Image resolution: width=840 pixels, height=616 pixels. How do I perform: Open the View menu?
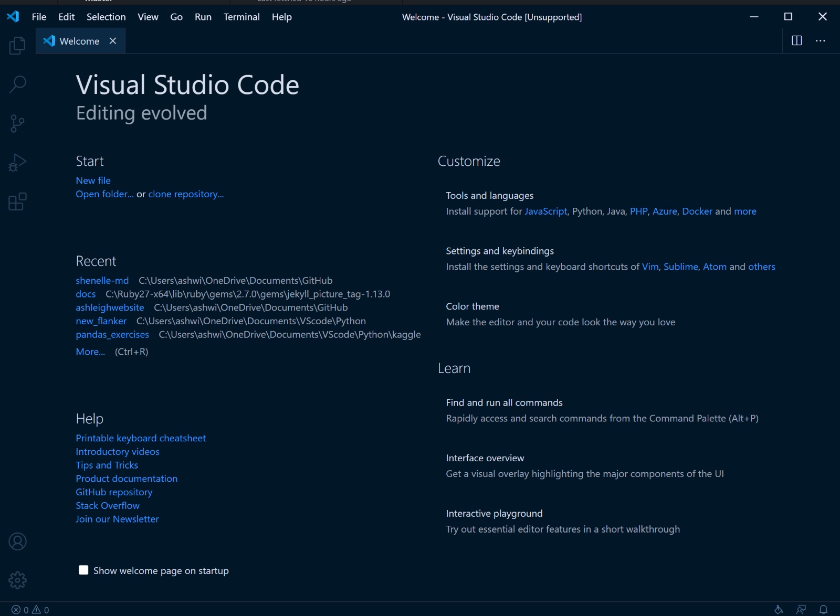148,17
